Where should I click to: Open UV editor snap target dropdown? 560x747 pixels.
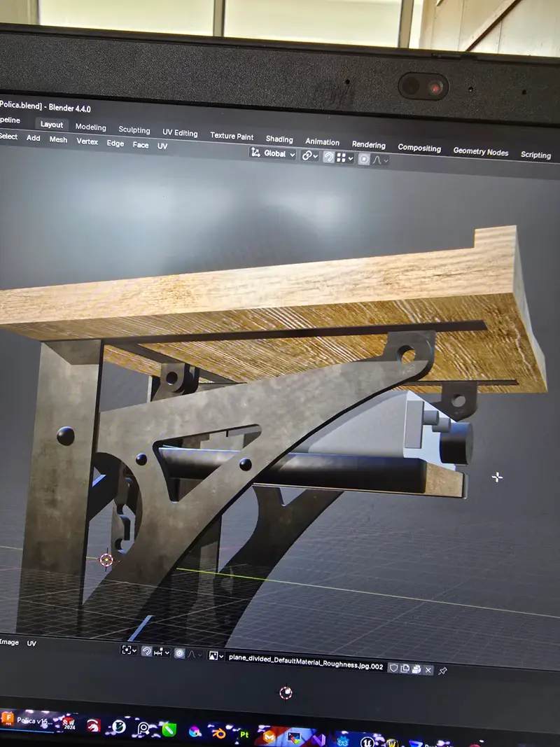click(x=162, y=651)
